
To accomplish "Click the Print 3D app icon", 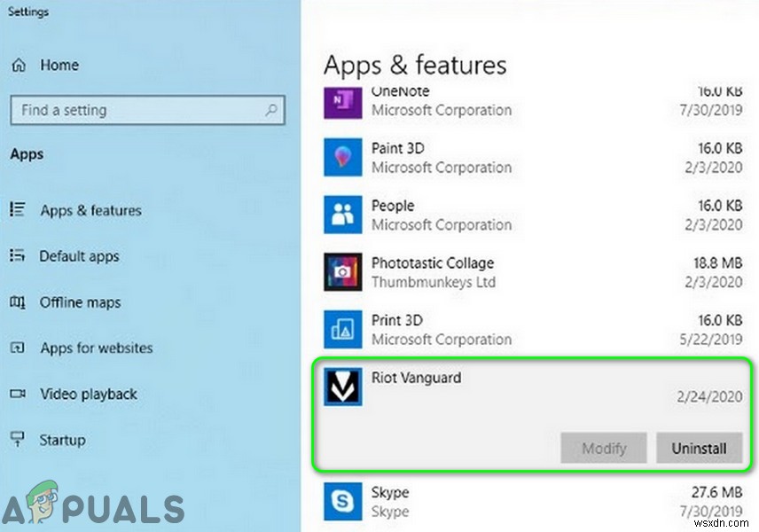I will click(342, 329).
